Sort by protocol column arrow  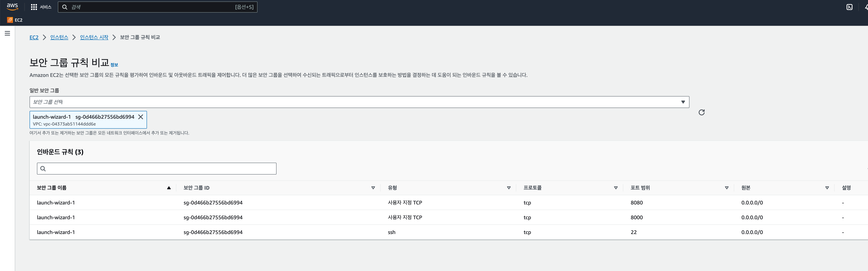click(x=616, y=188)
